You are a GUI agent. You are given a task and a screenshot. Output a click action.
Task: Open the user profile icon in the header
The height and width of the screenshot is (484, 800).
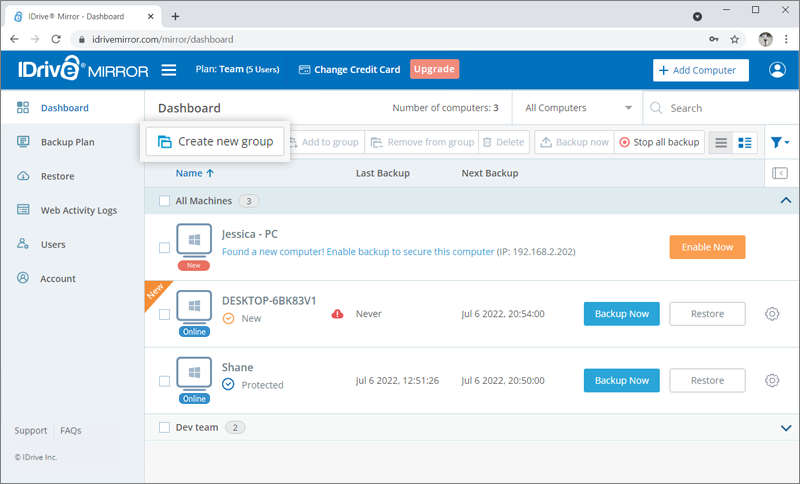(777, 70)
